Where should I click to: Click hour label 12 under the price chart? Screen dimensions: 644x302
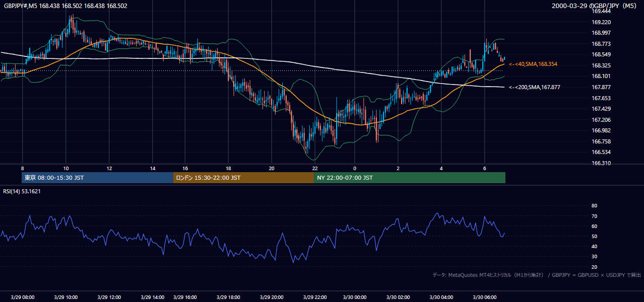(109, 168)
